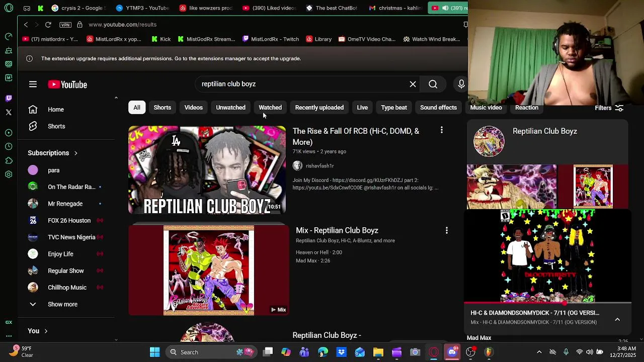
Task: Click the site lock icon in address bar
Action: [x=79, y=25]
